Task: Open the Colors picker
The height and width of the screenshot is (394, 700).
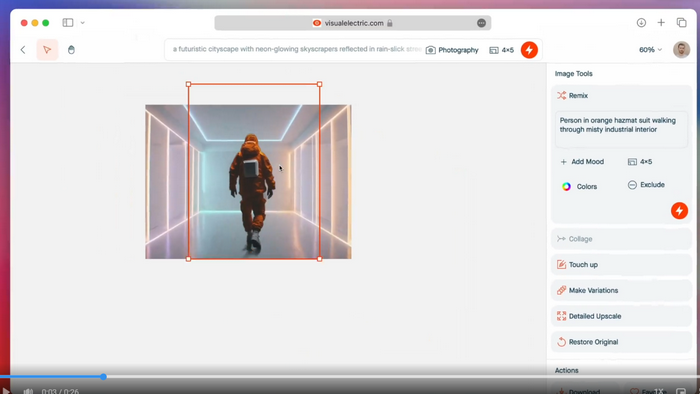Action: click(x=579, y=187)
